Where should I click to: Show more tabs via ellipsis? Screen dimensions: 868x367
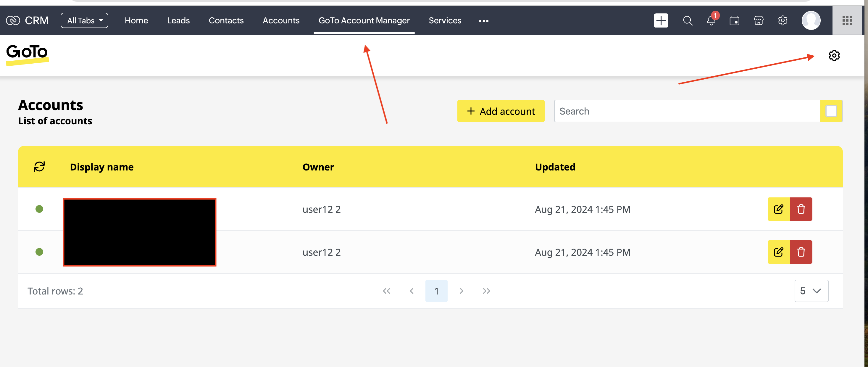pyautogui.click(x=483, y=21)
